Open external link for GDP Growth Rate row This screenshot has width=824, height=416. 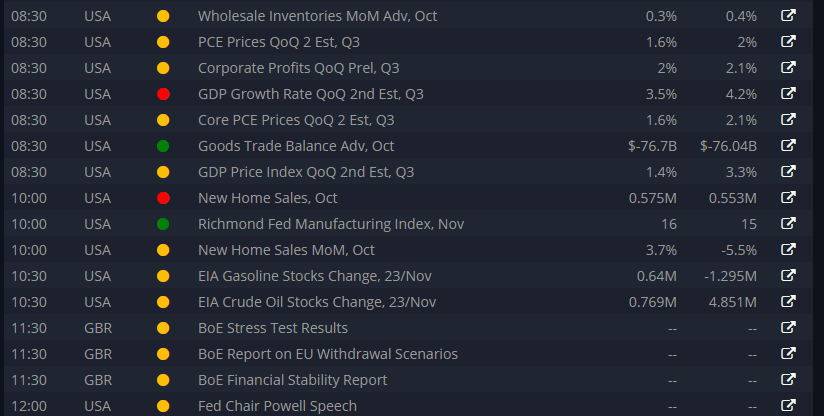tap(788, 93)
